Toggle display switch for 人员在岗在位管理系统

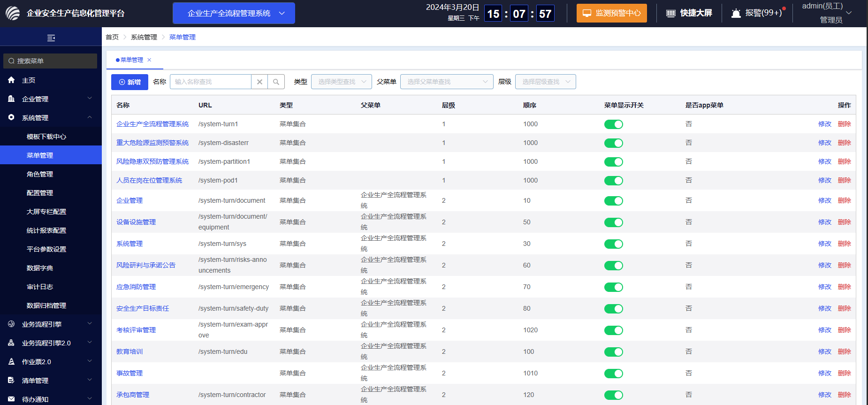[x=614, y=181]
